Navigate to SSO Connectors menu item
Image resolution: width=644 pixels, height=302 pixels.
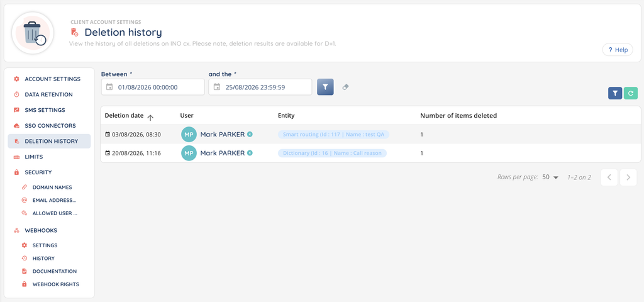click(x=49, y=126)
